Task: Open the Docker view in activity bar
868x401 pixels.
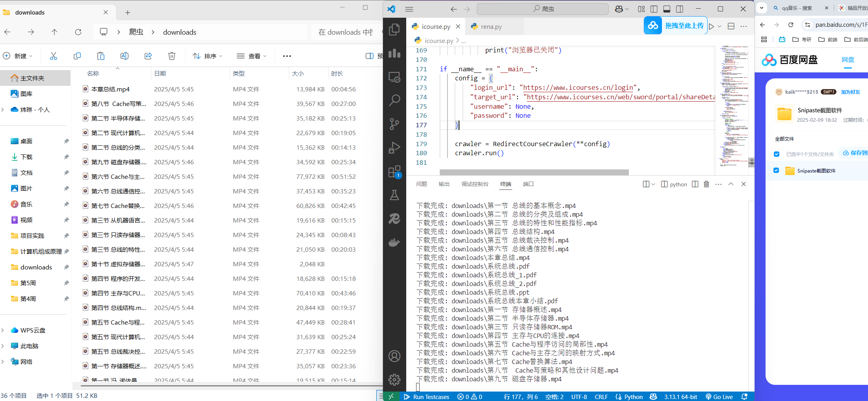Action: tap(394, 242)
